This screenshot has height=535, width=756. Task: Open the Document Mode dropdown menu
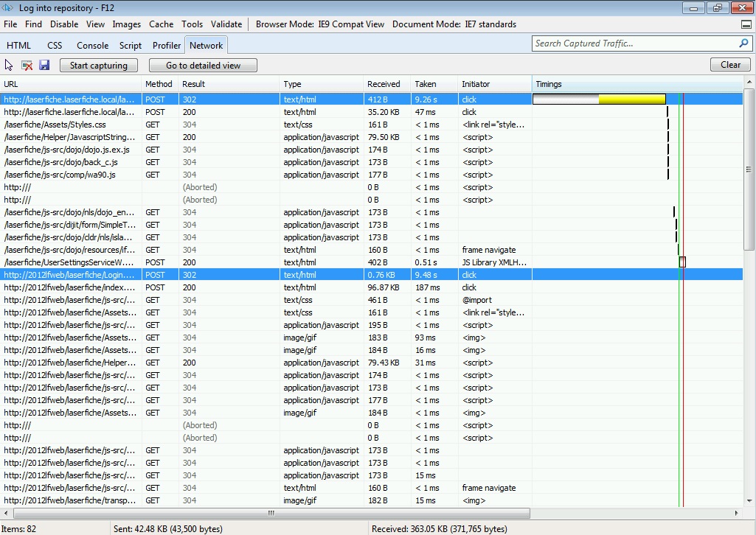[454, 24]
